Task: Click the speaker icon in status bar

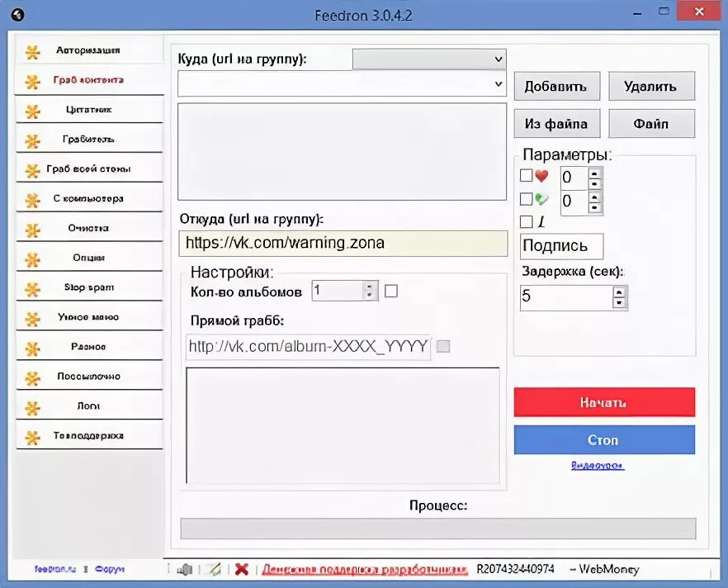Action: point(185,570)
